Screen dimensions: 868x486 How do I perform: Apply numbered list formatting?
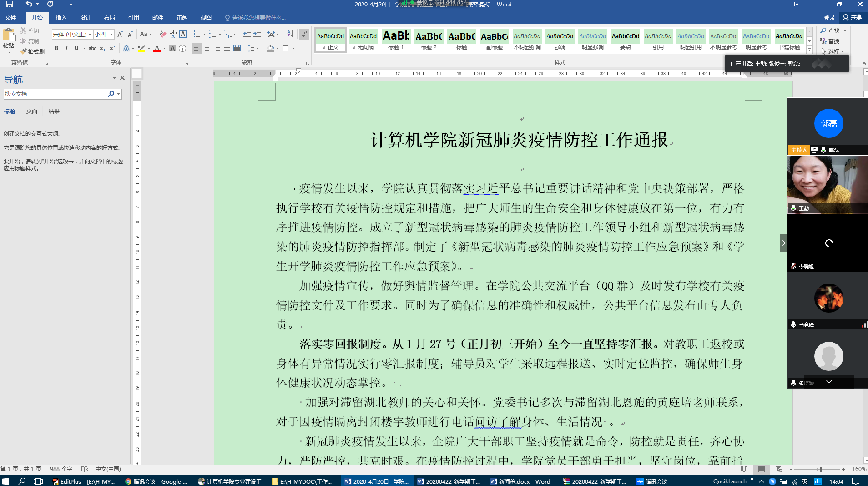[212, 34]
